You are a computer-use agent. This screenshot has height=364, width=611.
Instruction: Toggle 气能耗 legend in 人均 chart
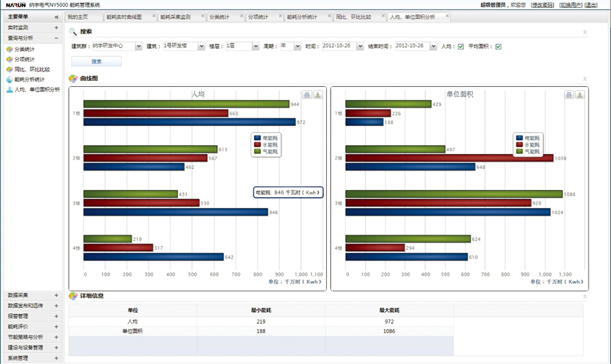(266, 151)
